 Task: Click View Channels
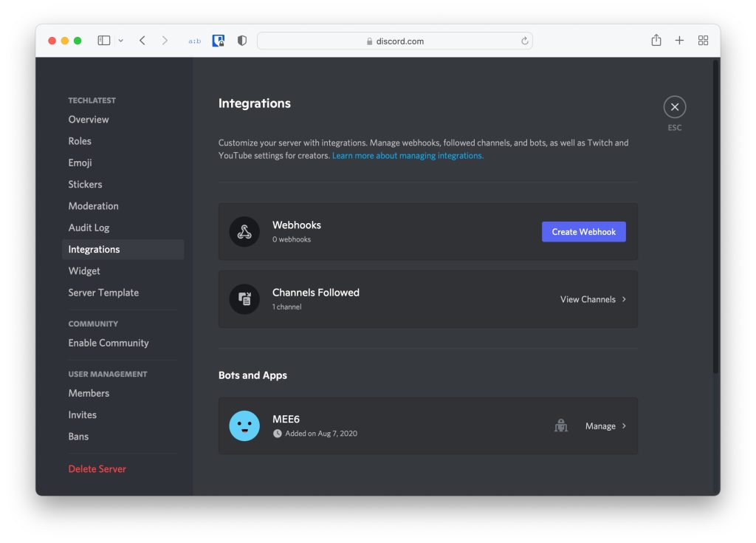coord(588,299)
